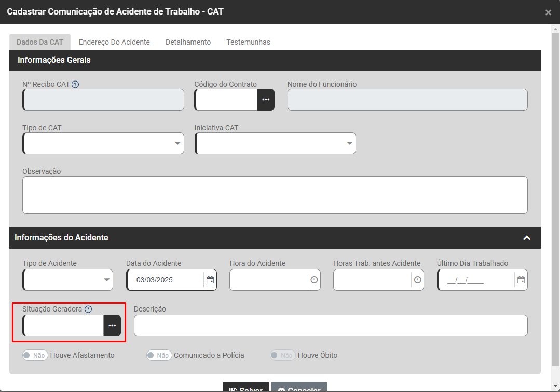Toggle the Houve Afastamento switch
This screenshot has height=392, width=560.
click(x=35, y=355)
